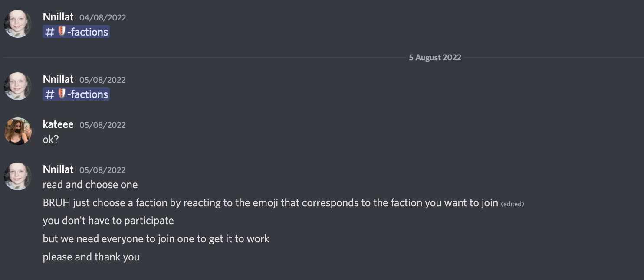This screenshot has height=280, width=644.
Task: Open the #-factions channel link from 04/08/2022
Action: (x=82, y=32)
